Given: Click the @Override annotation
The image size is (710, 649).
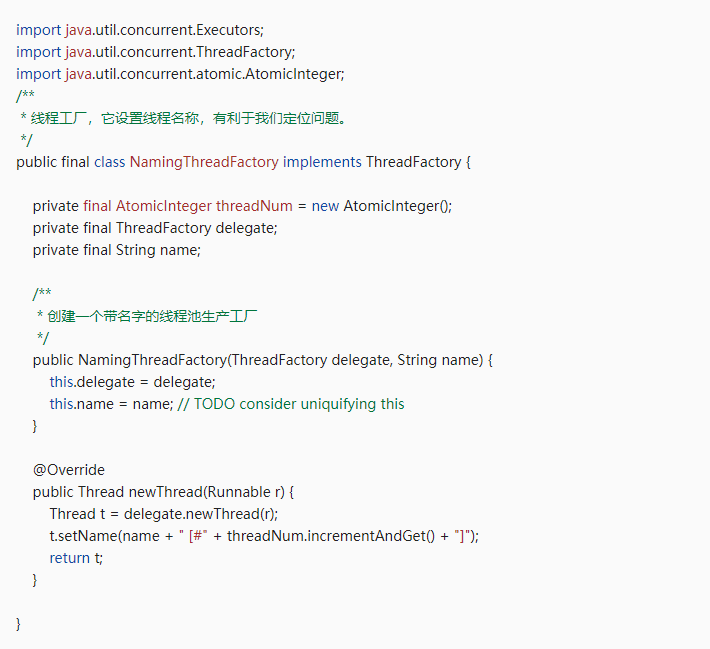Looking at the screenshot, I should tap(68, 470).
